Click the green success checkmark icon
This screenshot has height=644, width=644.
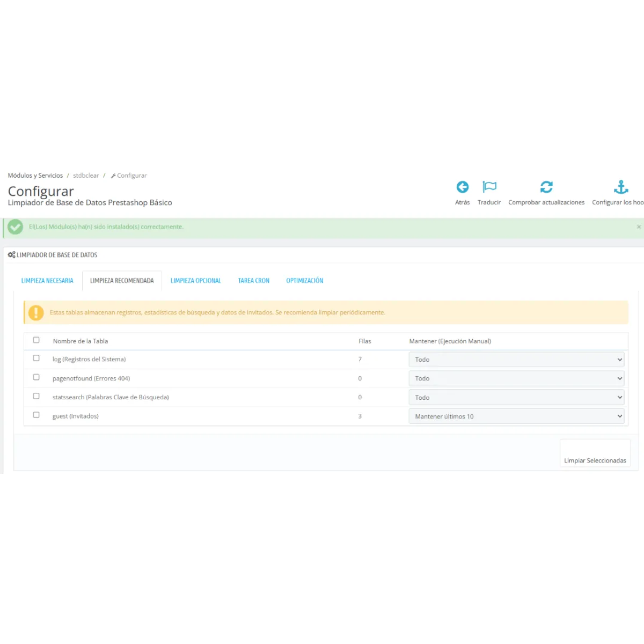tap(15, 227)
